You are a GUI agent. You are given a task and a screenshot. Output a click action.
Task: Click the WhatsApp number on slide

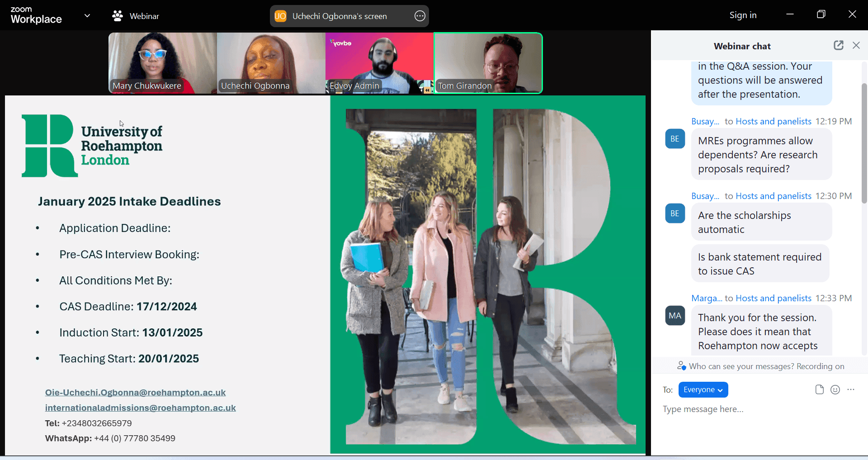(x=135, y=438)
